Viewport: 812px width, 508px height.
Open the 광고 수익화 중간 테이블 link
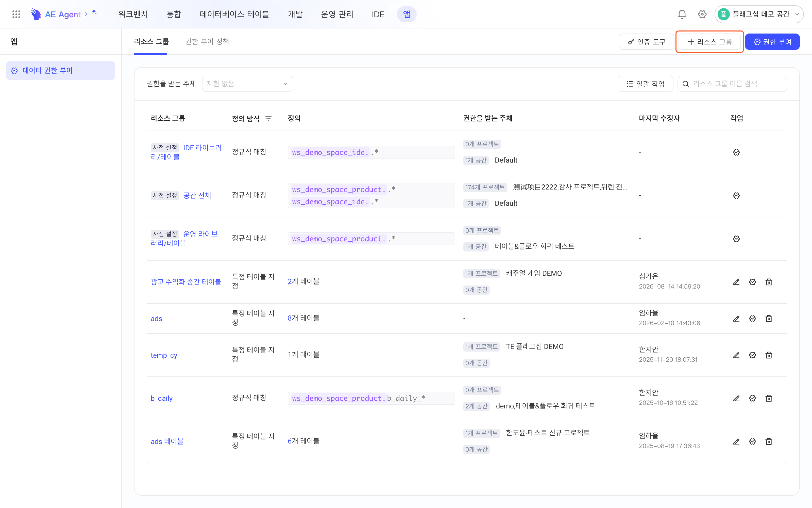point(186,281)
